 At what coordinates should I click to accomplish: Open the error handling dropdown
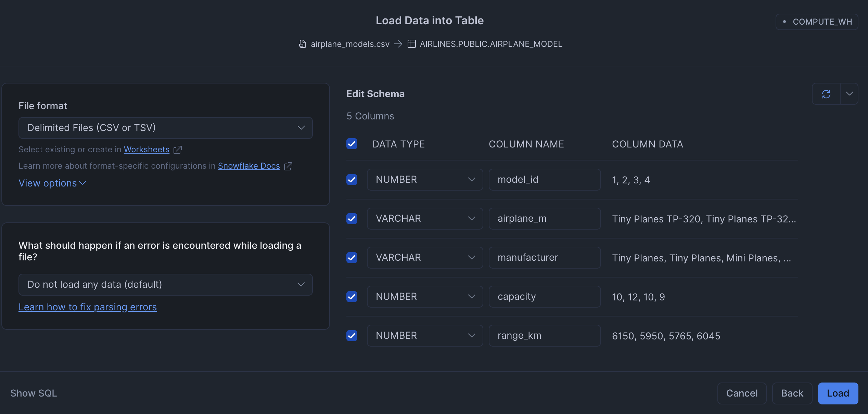click(x=165, y=284)
